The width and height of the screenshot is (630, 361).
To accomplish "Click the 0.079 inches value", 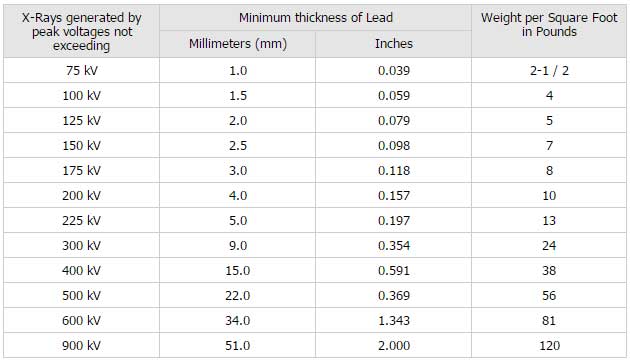I will pos(394,121).
